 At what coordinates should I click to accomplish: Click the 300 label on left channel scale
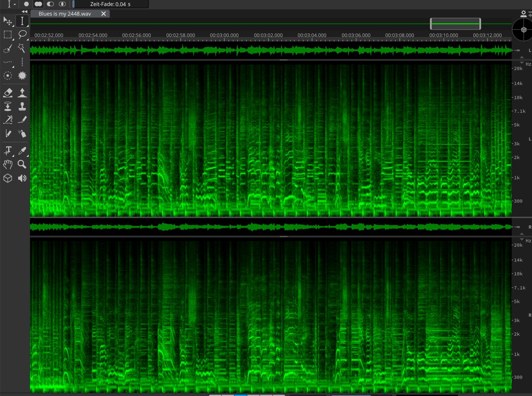517,201
